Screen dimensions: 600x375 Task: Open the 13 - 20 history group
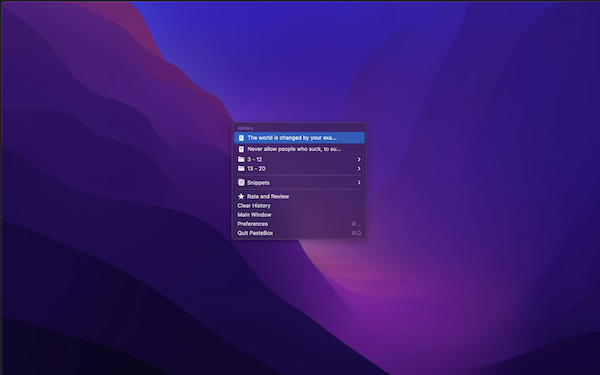(299, 169)
